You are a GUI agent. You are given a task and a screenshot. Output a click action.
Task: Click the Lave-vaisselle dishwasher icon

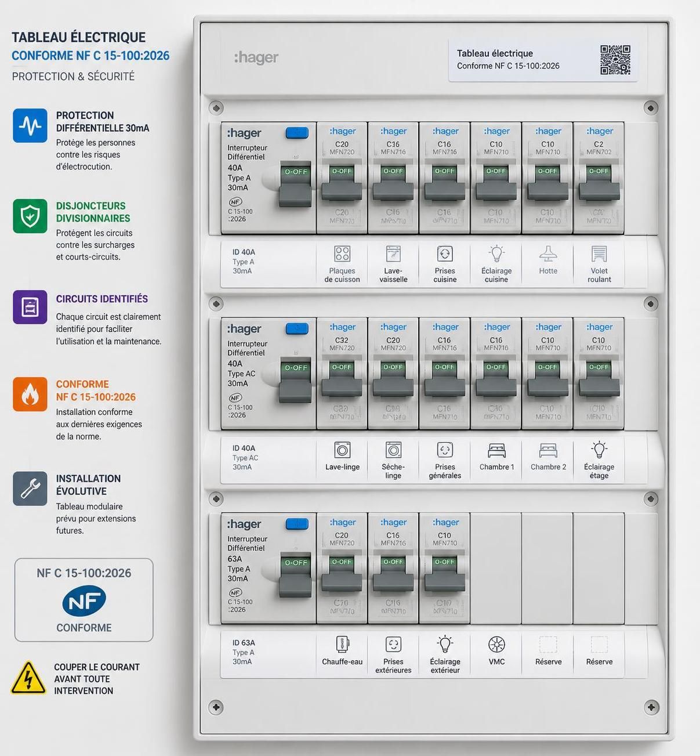[x=393, y=254]
